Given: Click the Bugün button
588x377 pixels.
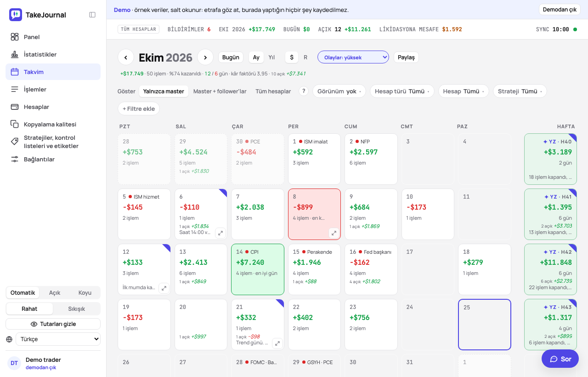Looking at the screenshot, I should point(231,57).
